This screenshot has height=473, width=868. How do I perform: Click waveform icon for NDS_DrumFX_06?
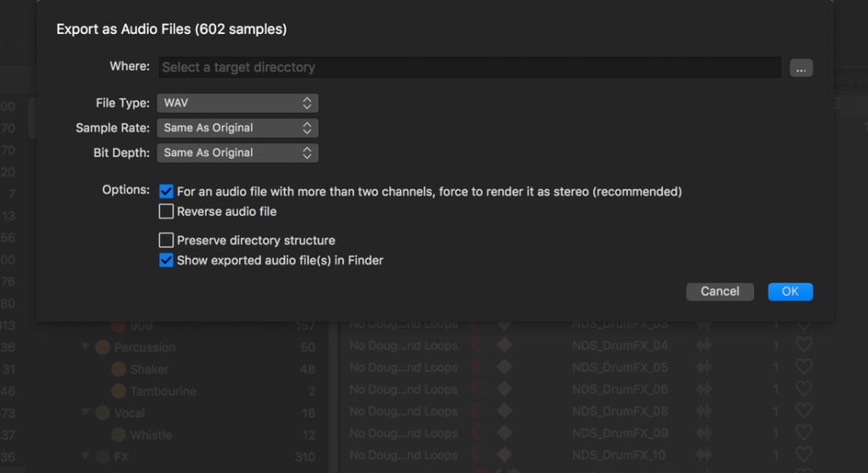(x=704, y=389)
